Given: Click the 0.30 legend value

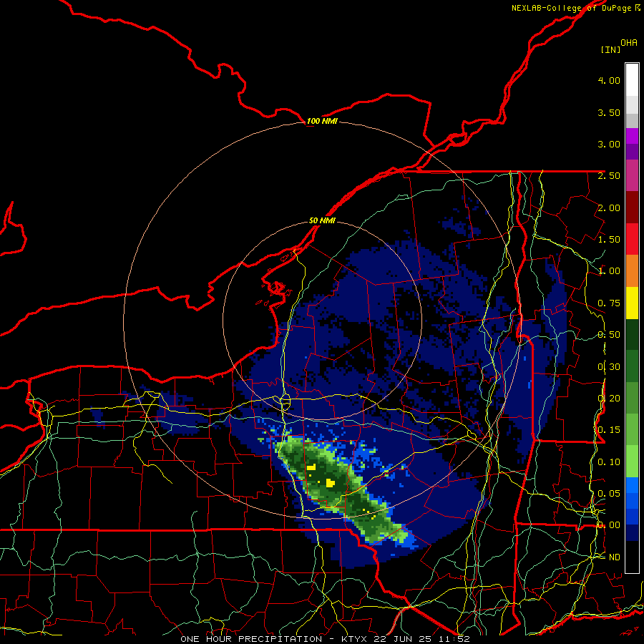Looking at the screenshot, I should tap(609, 367).
